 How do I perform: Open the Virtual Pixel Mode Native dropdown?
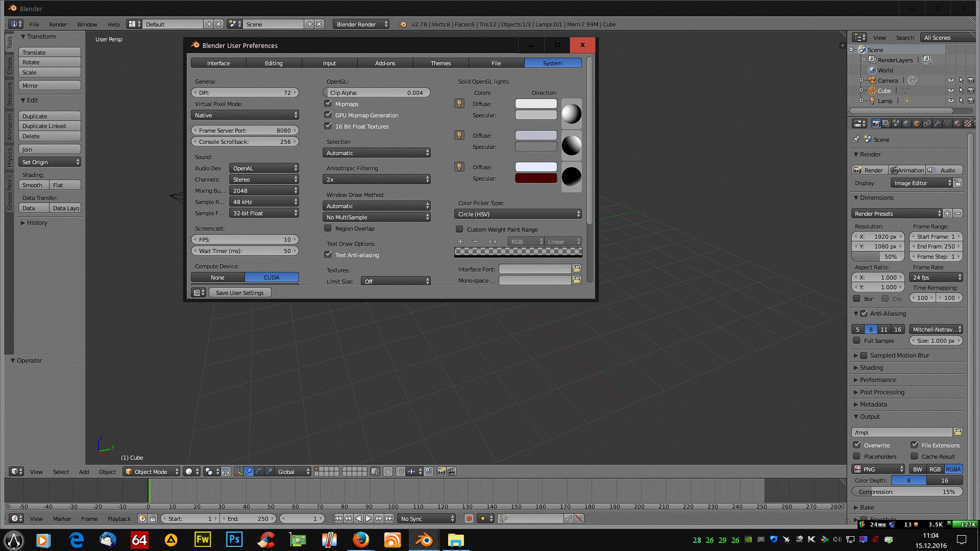click(245, 115)
